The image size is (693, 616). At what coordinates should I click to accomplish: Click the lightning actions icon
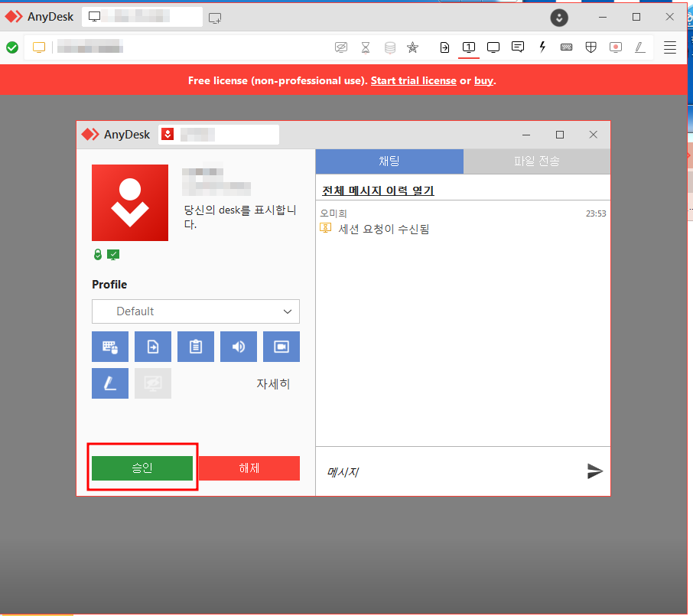[x=542, y=47]
